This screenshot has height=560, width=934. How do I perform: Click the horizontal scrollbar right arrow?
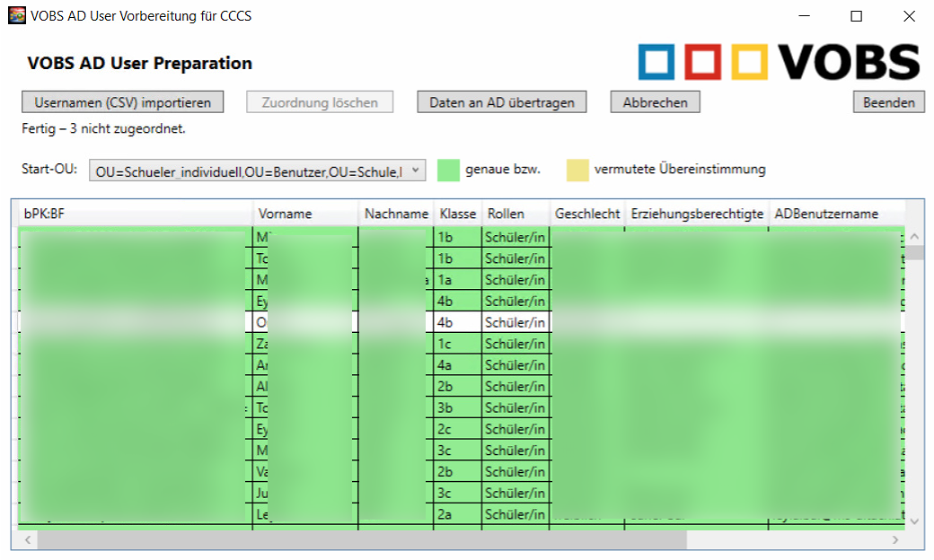pyautogui.click(x=894, y=540)
